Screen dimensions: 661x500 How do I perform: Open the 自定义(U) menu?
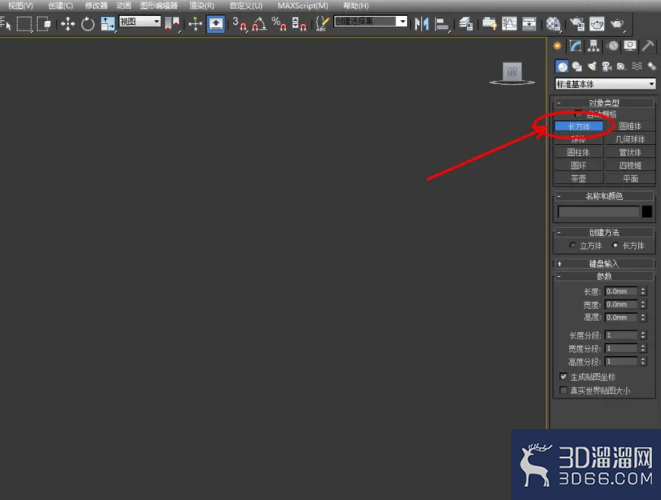point(246,6)
